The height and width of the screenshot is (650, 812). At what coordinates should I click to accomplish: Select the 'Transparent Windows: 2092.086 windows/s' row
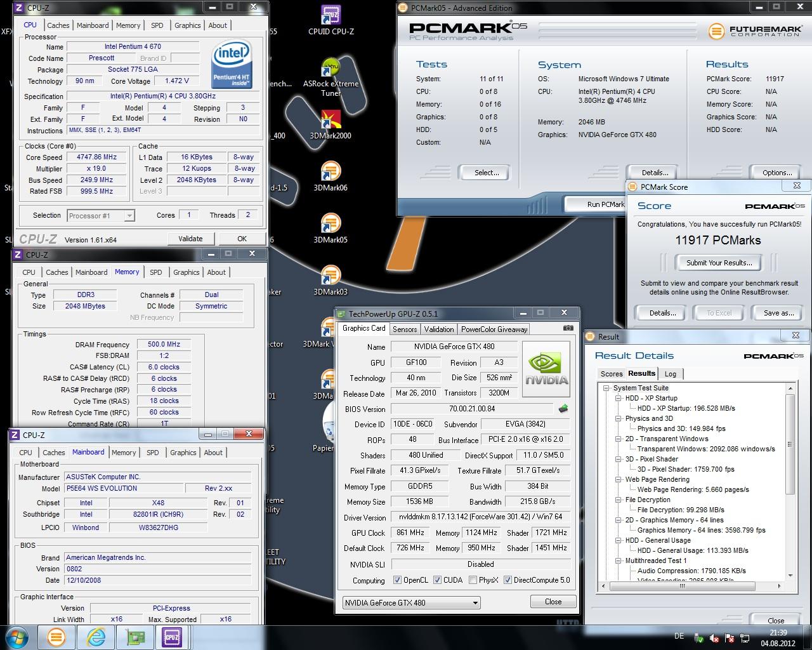(706, 449)
